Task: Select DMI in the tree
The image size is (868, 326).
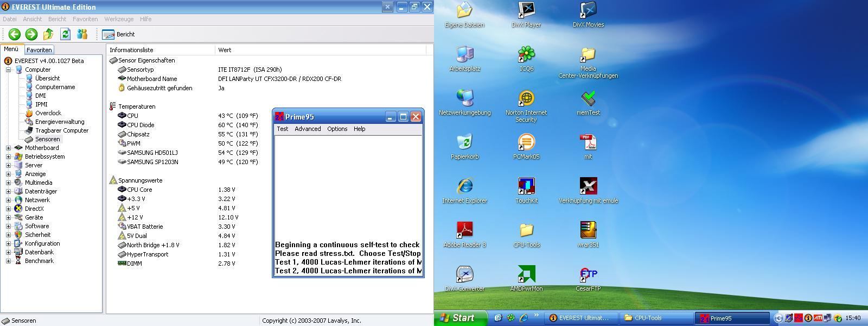Action: pos(40,96)
